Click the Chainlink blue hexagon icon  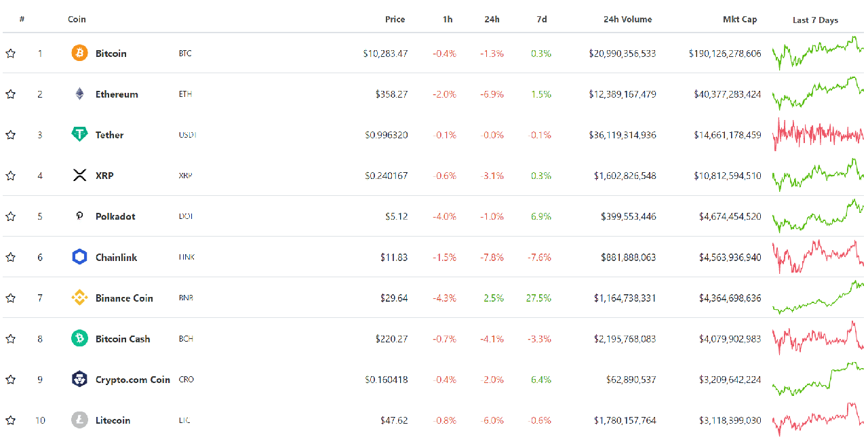pos(79,257)
